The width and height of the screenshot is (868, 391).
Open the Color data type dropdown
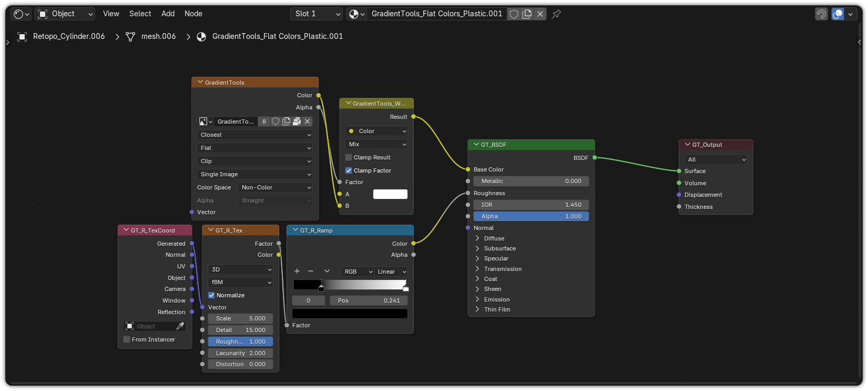(x=376, y=131)
